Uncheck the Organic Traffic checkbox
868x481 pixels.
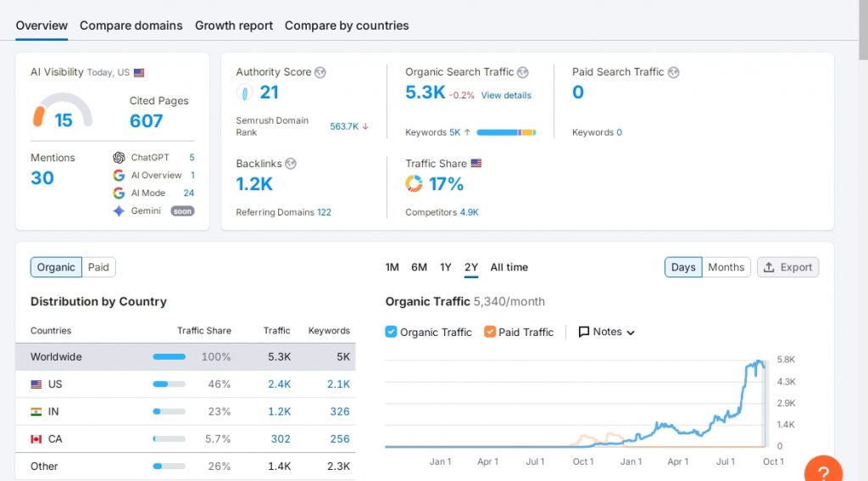[x=391, y=332]
